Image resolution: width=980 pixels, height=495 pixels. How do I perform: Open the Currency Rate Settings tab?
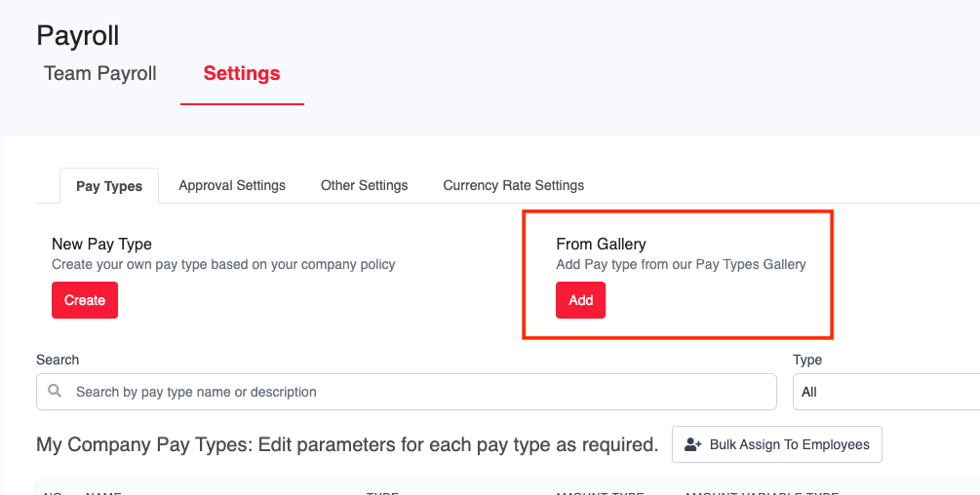(x=514, y=185)
